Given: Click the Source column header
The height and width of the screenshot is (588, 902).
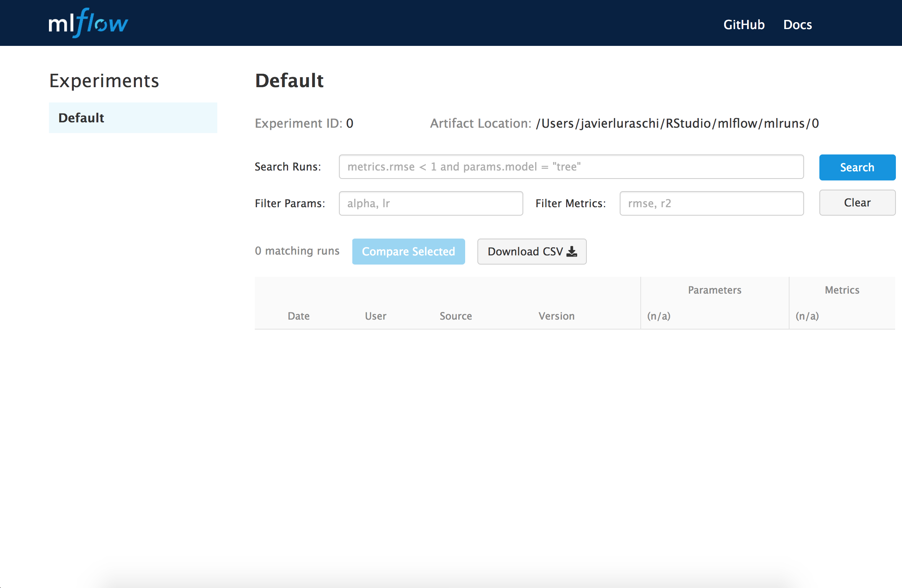Looking at the screenshot, I should [x=456, y=316].
